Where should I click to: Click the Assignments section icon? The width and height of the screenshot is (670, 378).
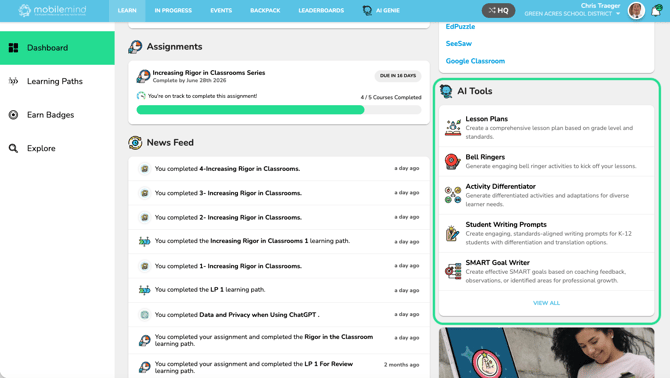(x=135, y=47)
